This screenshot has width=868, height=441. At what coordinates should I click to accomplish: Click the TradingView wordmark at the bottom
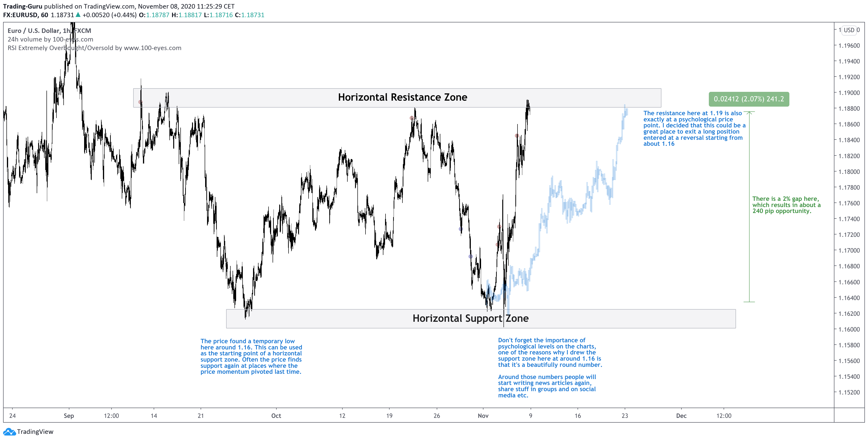[x=35, y=431]
